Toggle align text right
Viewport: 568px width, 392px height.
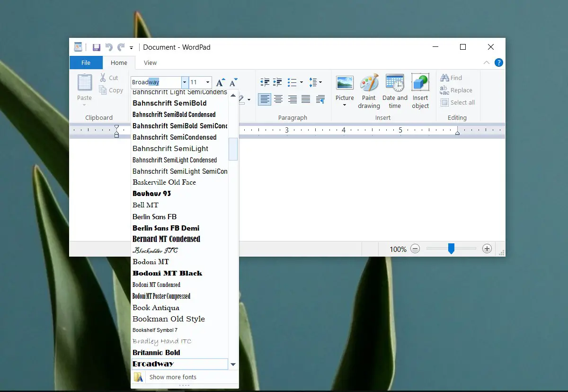[293, 99]
